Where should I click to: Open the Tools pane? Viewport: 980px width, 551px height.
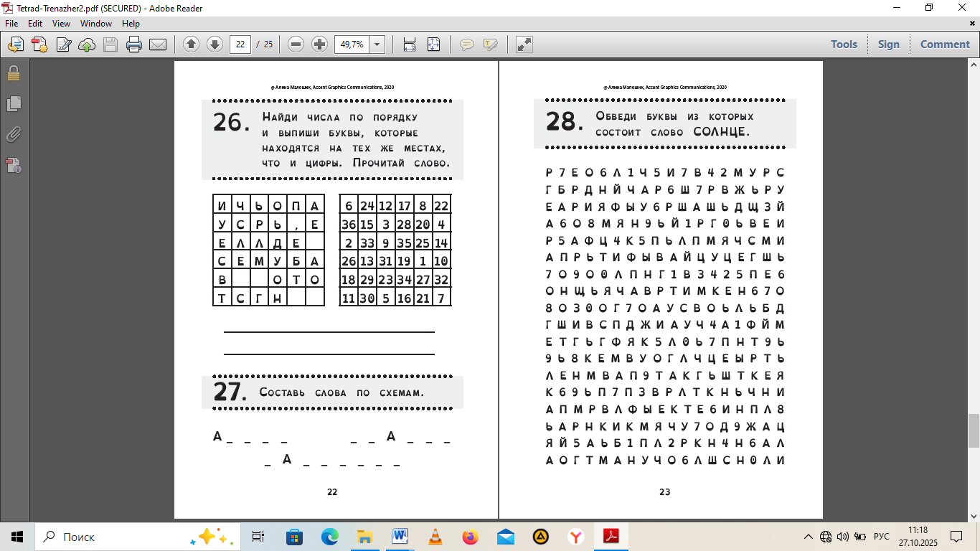click(844, 44)
